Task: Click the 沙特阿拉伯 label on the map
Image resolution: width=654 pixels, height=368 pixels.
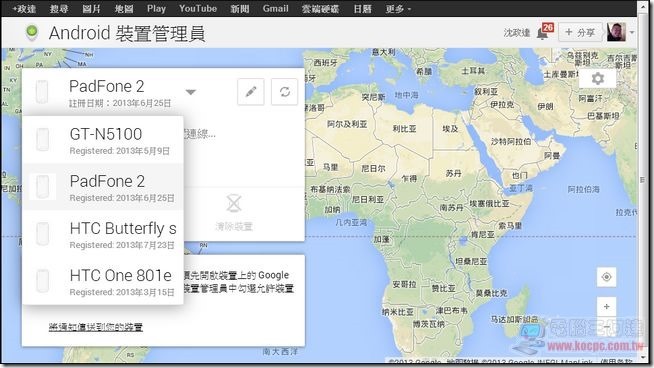Action: (511, 141)
